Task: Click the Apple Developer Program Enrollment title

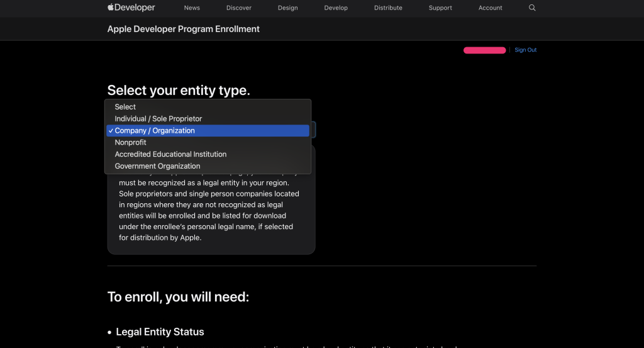Action: [x=183, y=29]
